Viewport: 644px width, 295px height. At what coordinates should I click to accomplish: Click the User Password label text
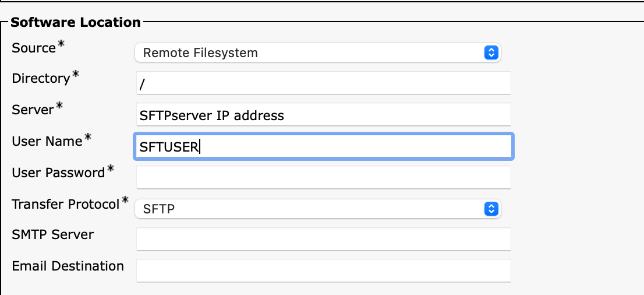point(58,173)
